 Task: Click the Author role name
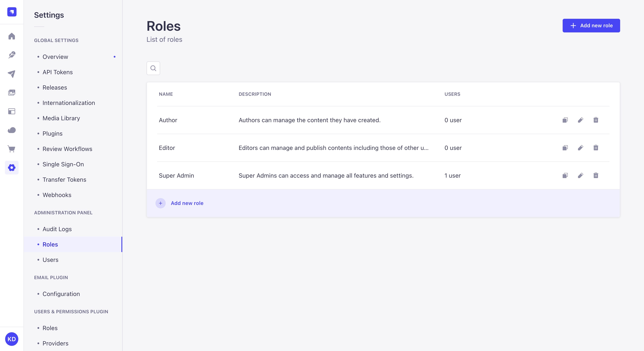(x=168, y=120)
